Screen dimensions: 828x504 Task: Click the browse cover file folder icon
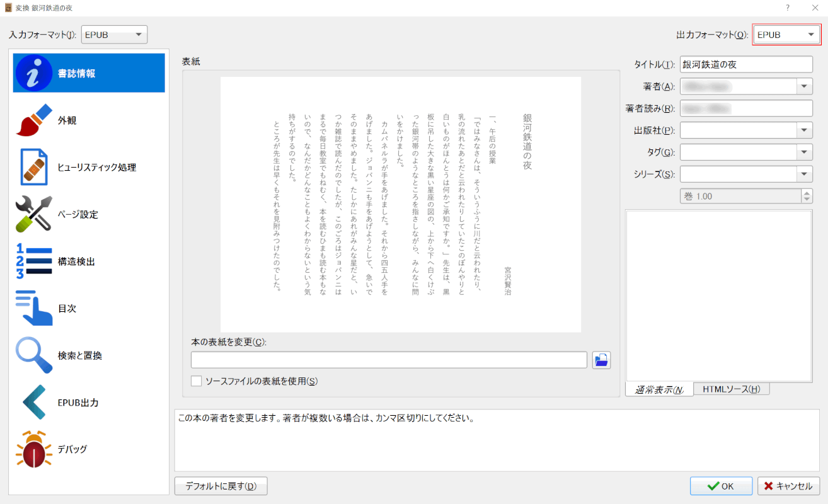point(601,360)
